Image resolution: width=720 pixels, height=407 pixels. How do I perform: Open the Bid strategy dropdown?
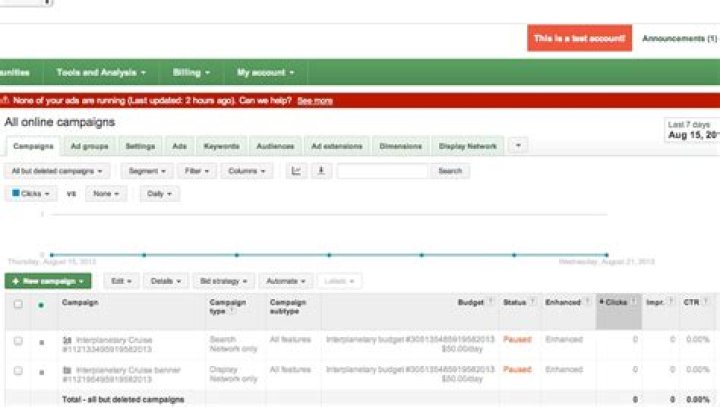[x=224, y=281]
